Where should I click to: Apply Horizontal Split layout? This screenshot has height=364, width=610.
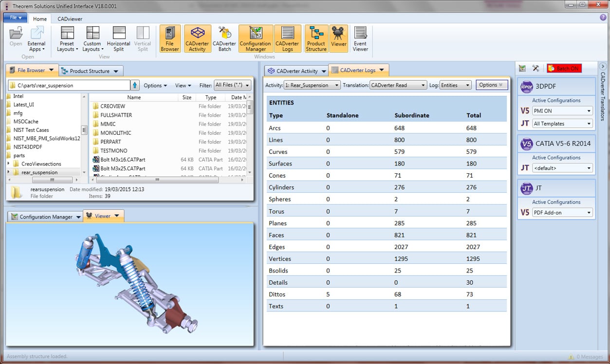pos(118,39)
